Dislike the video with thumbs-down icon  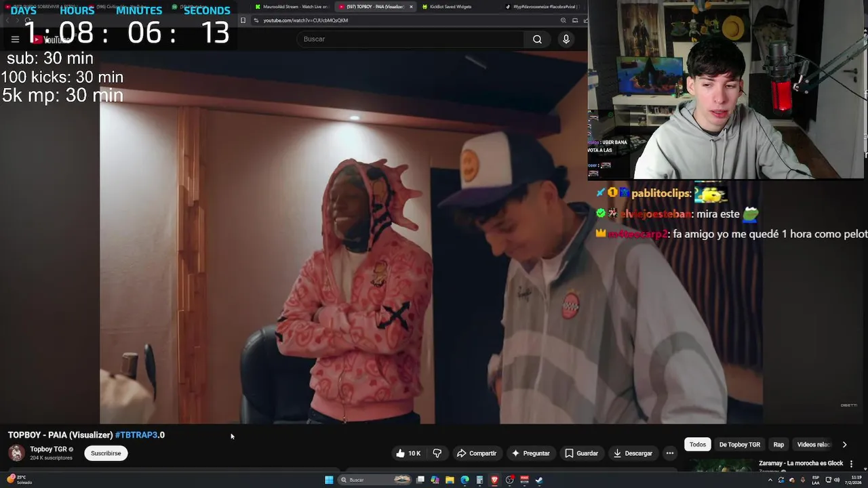437,453
